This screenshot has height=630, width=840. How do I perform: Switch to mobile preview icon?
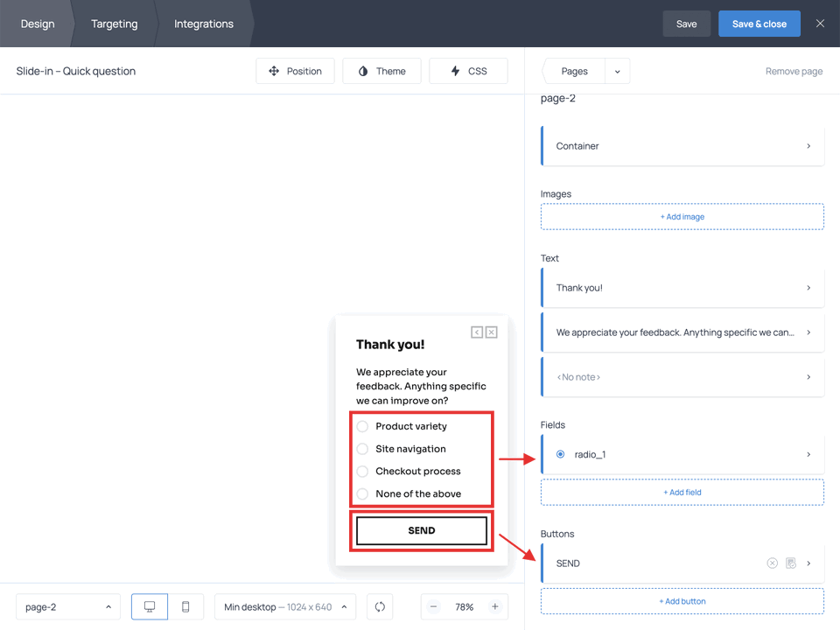[185, 605]
